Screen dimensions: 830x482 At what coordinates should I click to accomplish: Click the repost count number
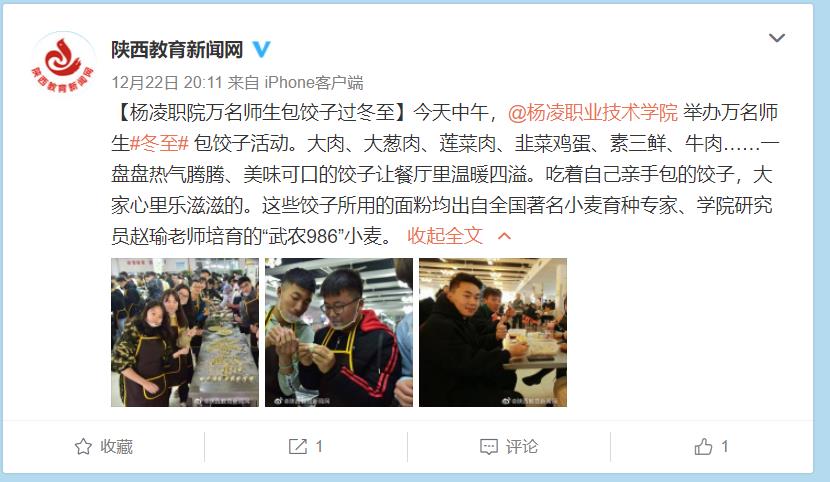coord(319,447)
